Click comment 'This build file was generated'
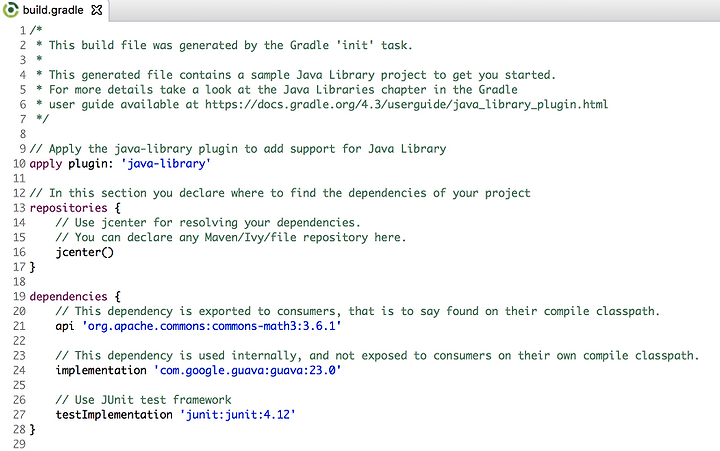This screenshot has height=451, width=720. [x=231, y=45]
